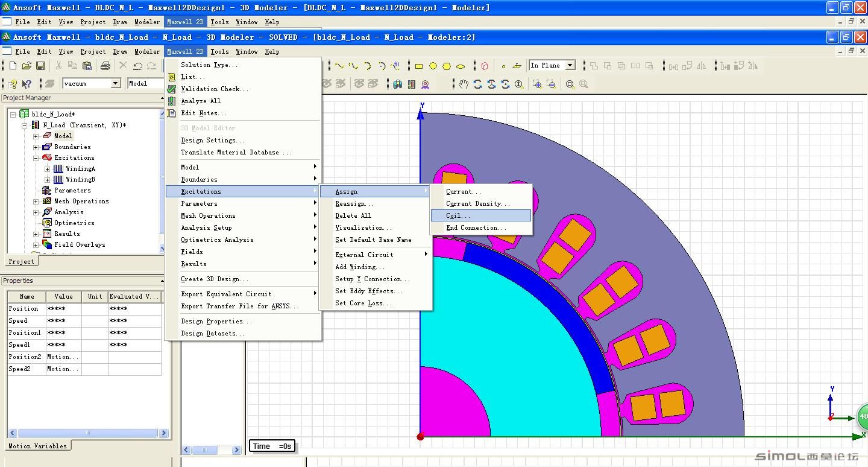The image size is (868, 467).
Task: Select the Pan hand tool
Action: coord(463,84)
